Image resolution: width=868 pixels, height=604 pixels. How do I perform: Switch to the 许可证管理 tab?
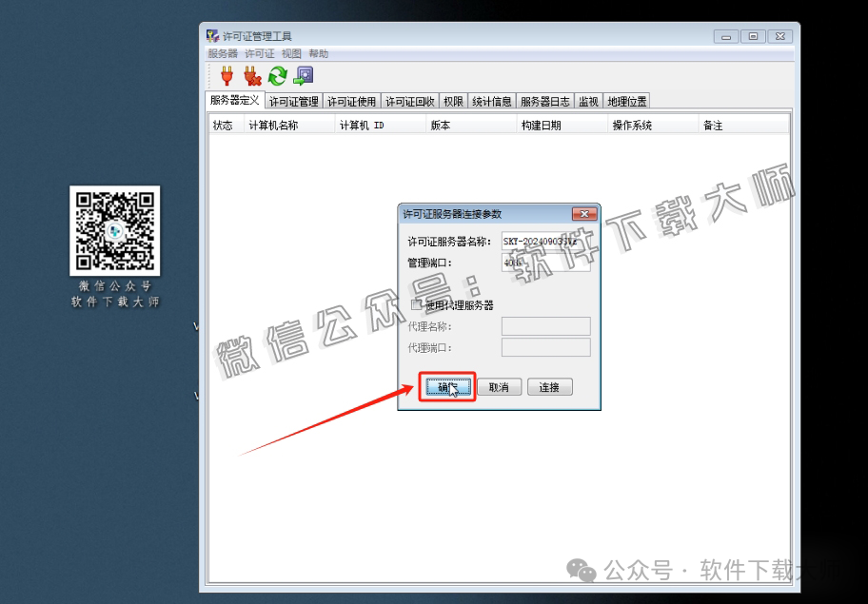pyautogui.click(x=295, y=99)
